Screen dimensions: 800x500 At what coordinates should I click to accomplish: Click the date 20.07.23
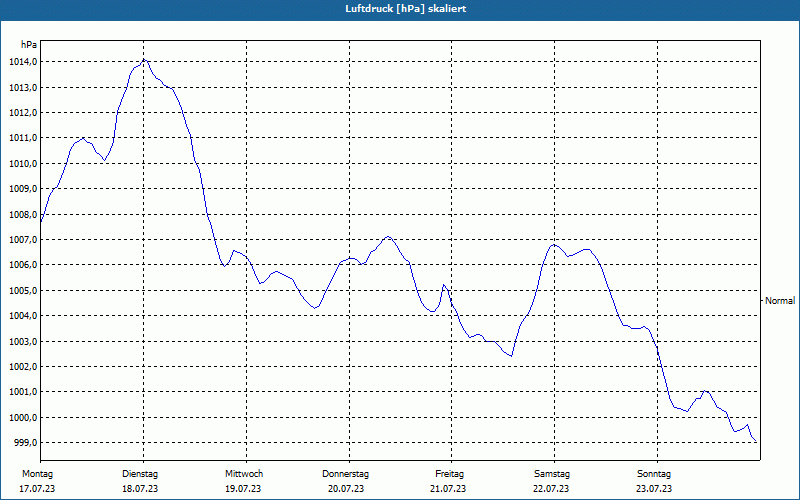coord(345,489)
